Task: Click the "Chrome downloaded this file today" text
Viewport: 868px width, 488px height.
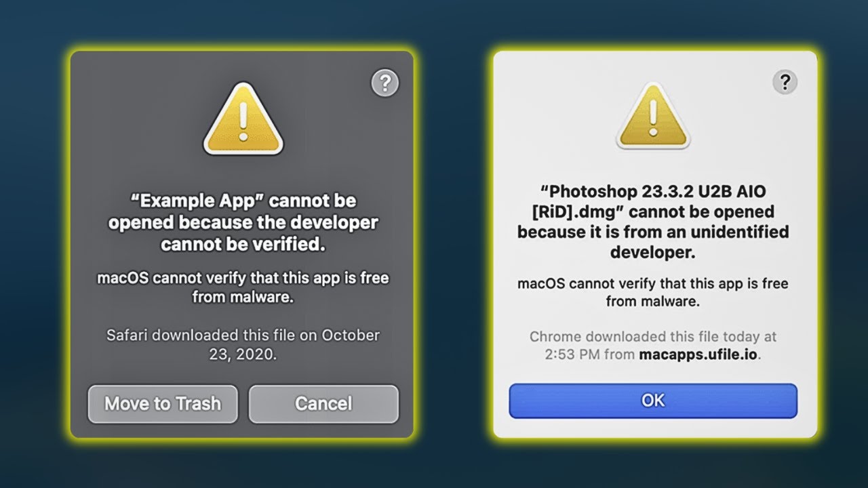Action: 652,337
